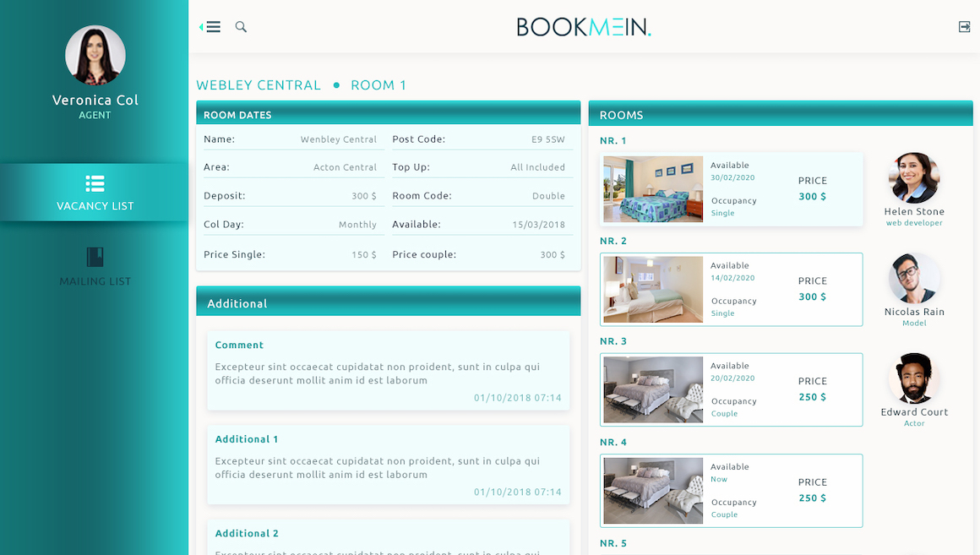Open Edward Court's avatar photo
Screen dimensions: 980x555
(x=914, y=378)
